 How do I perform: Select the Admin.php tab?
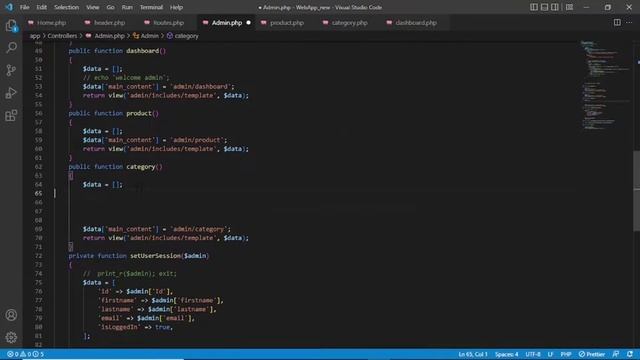(x=227, y=23)
